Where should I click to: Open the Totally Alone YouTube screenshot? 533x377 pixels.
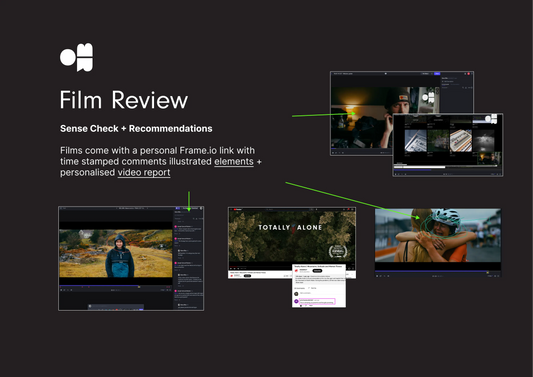pos(292,243)
